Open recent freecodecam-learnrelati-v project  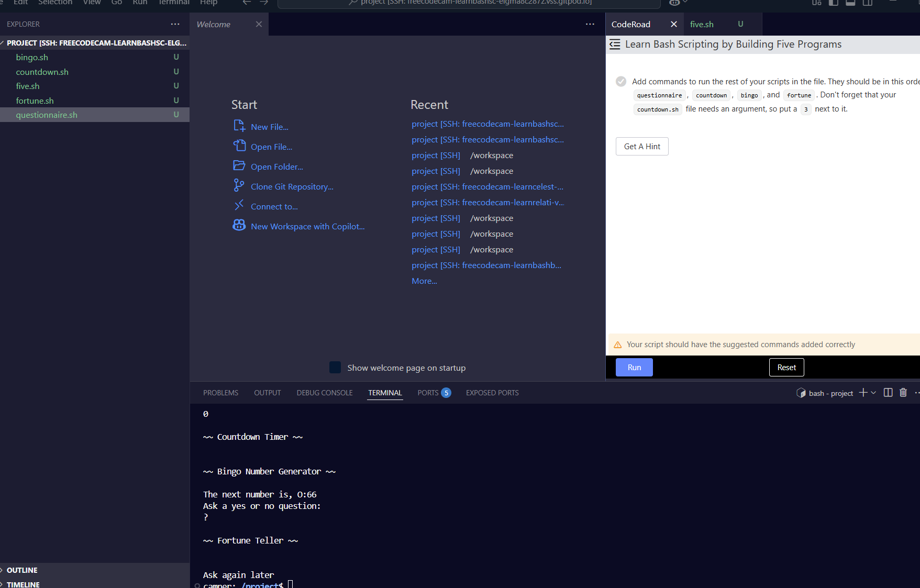(488, 203)
